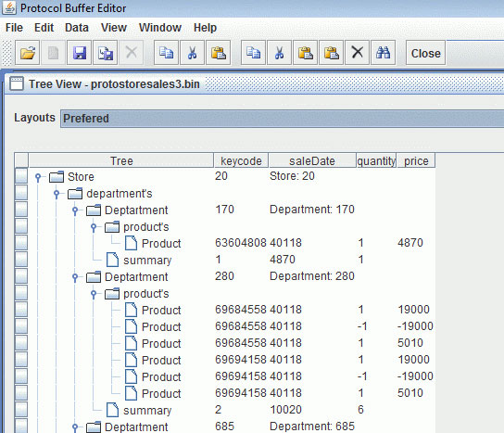Open the Window menu
Image resolution: width=504 pixels, height=433 pixels.
tap(160, 28)
